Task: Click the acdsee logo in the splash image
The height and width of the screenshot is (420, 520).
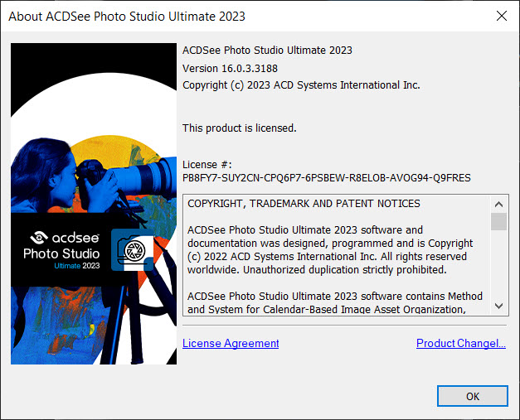Action: 62,238
